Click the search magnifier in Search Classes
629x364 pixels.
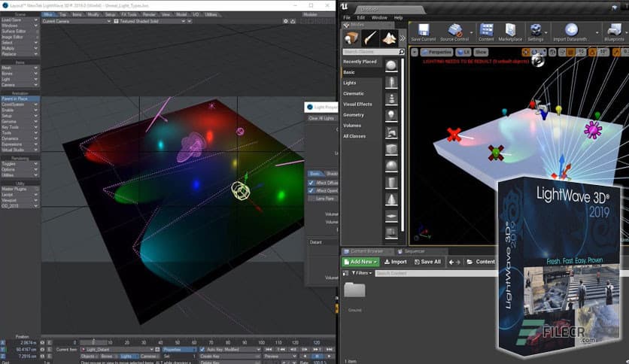click(401, 52)
